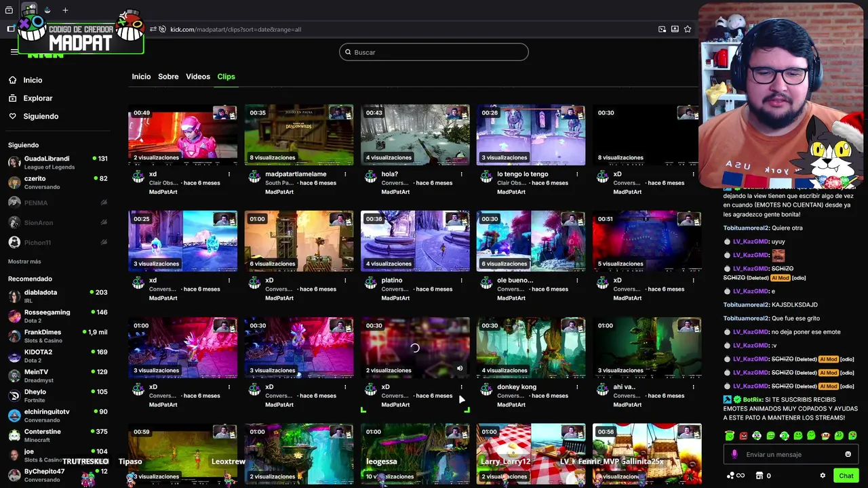The width and height of the screenshot is (868, 488).
Task: Switch to the Videos tab
Action: (198, 77)
